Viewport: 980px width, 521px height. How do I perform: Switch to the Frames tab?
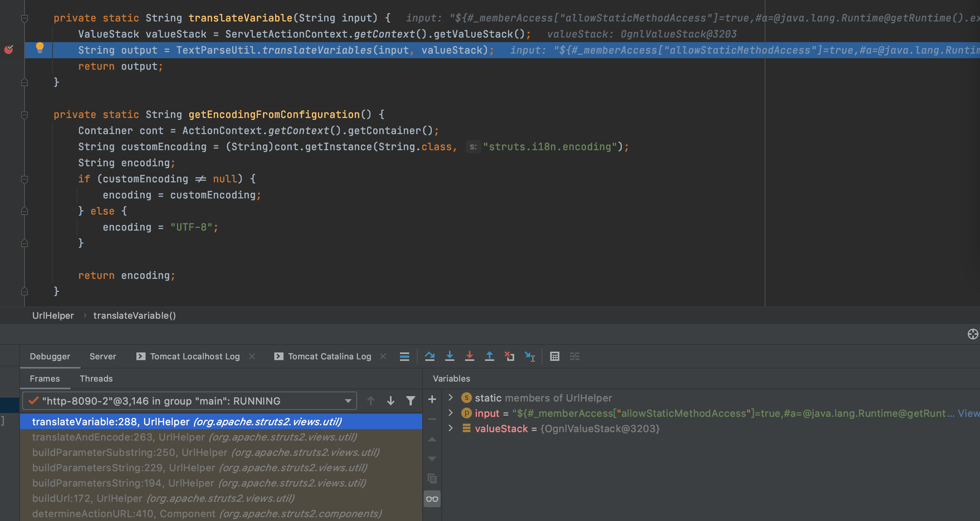[x=45, y=378]
